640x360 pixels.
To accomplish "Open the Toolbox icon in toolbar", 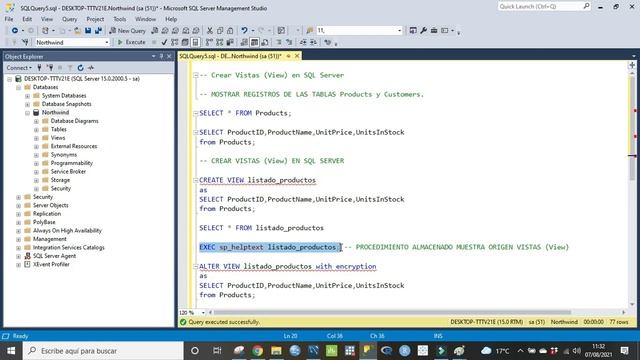I will tap(434, 31).
